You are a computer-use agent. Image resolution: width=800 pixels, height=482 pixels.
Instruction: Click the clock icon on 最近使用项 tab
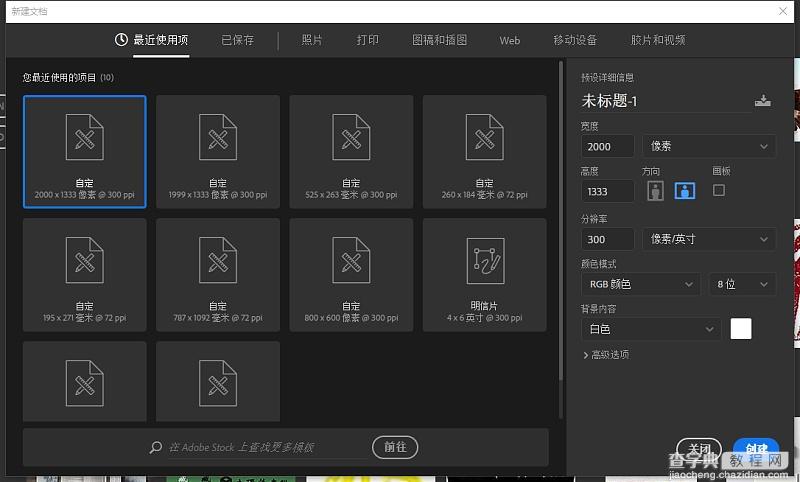[121, 39]
